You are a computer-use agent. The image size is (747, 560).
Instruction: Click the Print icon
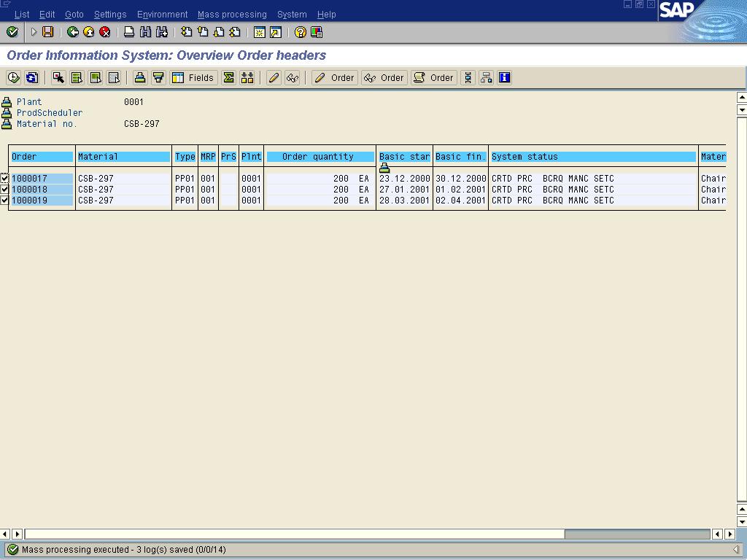tap(129, 32)
